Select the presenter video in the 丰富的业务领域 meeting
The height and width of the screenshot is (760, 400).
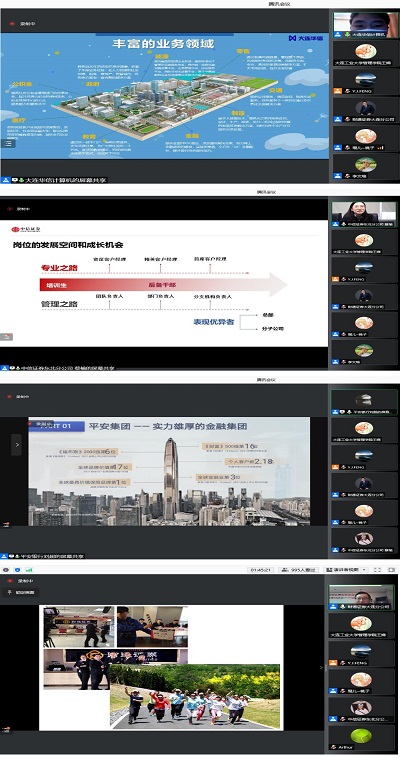365,25
